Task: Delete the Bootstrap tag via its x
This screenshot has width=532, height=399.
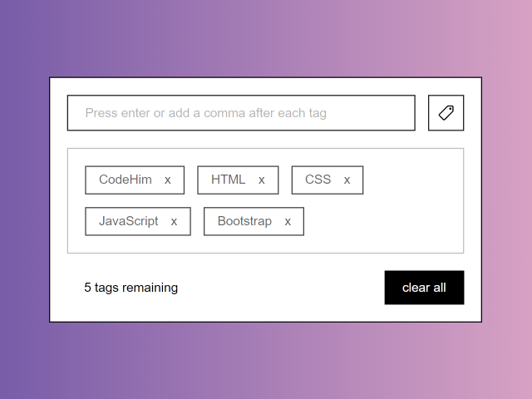Action: coord(288,222)
